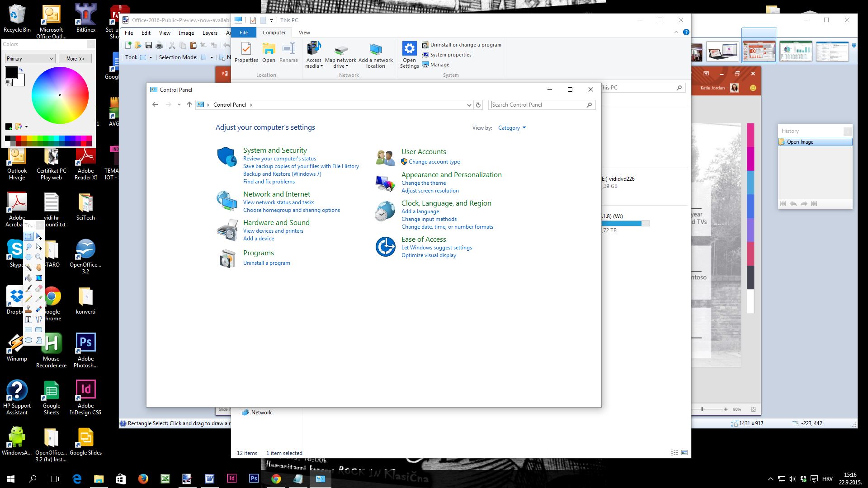The height and width of the screenshot is (488, 868).
Task: Select the Magic Wand tool
Action: (x=28, y=267)
